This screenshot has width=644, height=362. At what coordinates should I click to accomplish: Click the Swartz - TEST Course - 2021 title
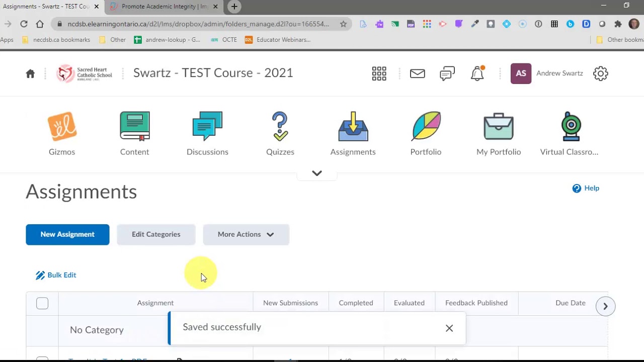pyautogui.click(x=213, y=73)
